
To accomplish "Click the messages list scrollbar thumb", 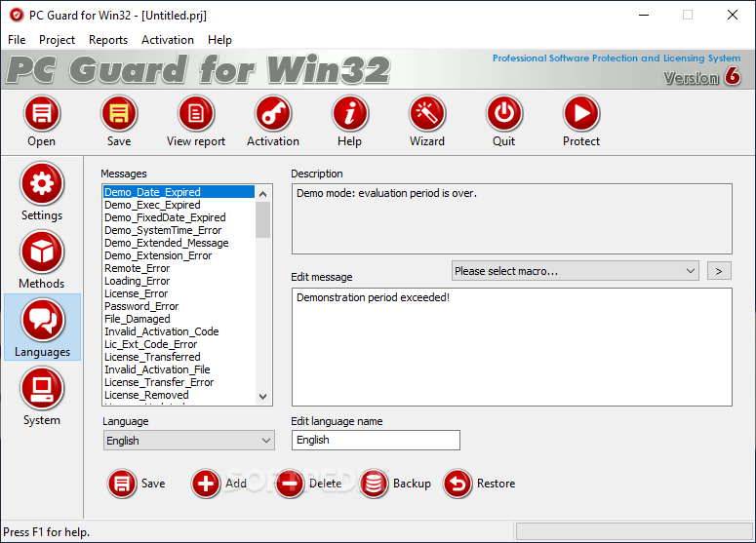I will pyautogui.click(x=262, y=219).
